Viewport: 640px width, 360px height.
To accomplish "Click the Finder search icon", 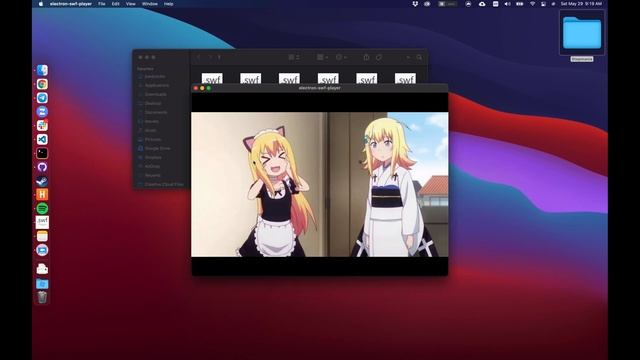I will pyautogui.click(x=420, y=57).
